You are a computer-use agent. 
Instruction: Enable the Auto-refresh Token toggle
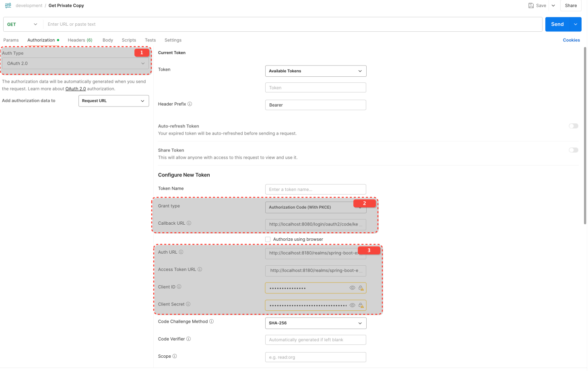point(573,126)
